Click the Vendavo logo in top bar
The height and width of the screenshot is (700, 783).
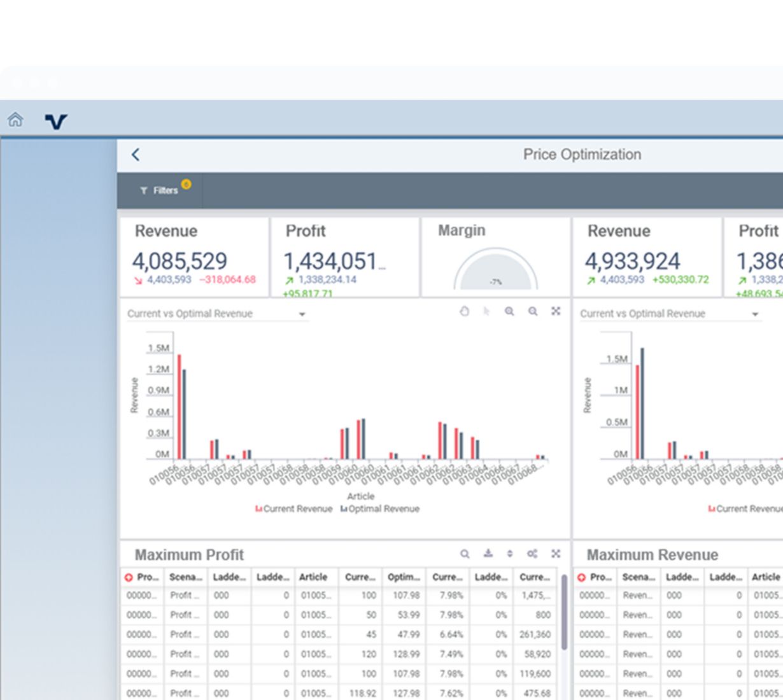pyautogui.click(x=56, y=121)
